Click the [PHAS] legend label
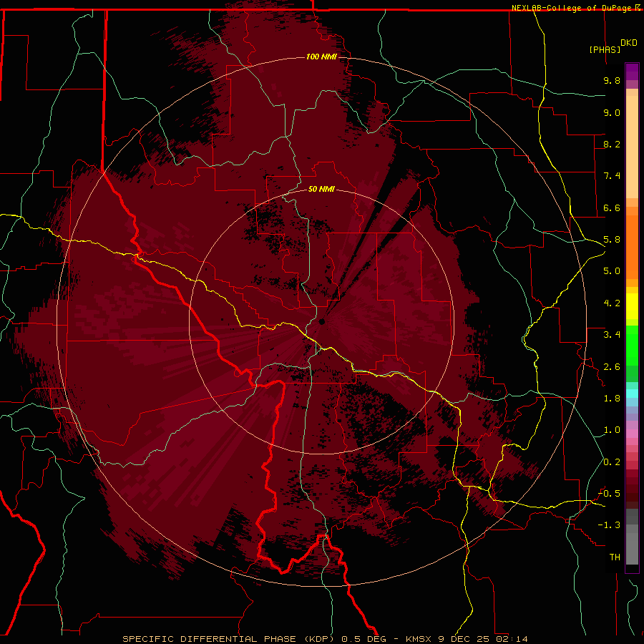Screen dimensions: 644x644 (605, 49)
